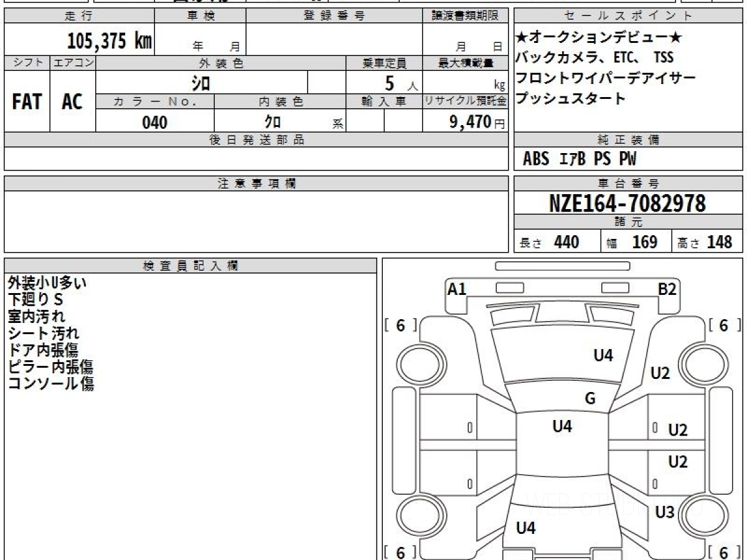This screenshot has width=747, height=560.
Task: Click the 諸元 header
Action: click(629, 222)
